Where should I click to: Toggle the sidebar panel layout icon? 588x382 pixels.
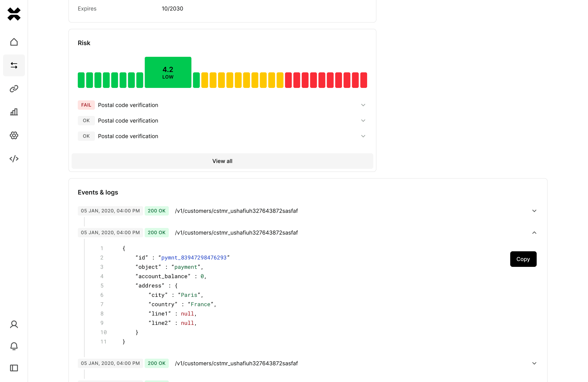pyautogui.click(x=14, y=368)
